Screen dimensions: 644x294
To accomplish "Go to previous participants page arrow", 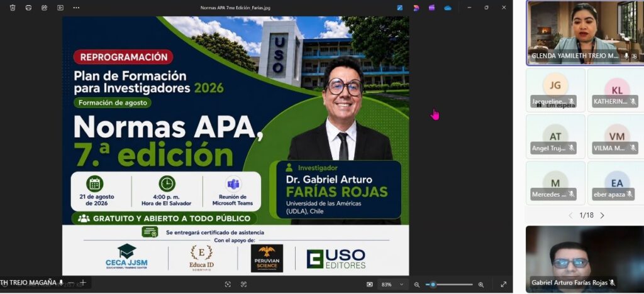I will tap(570, 215).
